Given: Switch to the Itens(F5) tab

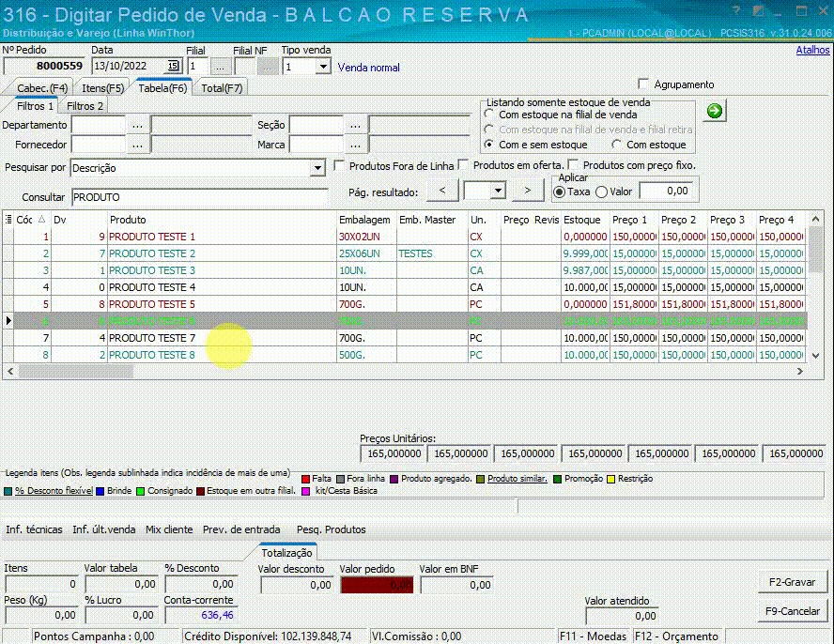Looking at the screenshot, I should click(x=102, y=88).
